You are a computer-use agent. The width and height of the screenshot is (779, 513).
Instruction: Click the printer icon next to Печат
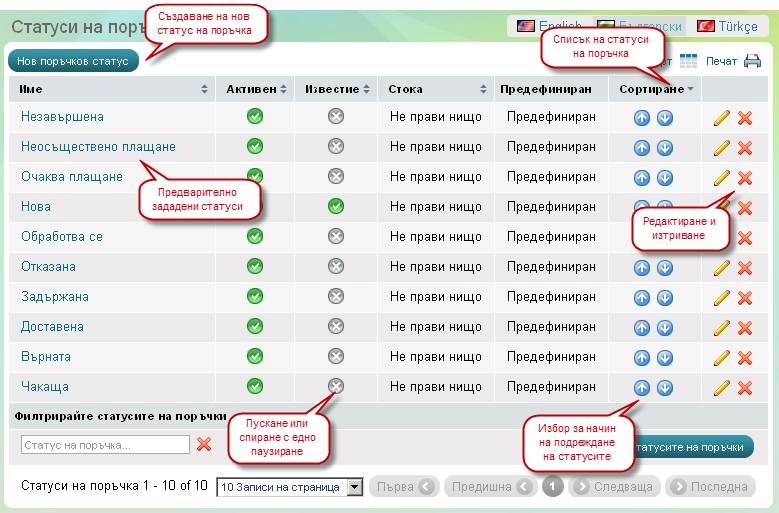click(x=752, y=61)
